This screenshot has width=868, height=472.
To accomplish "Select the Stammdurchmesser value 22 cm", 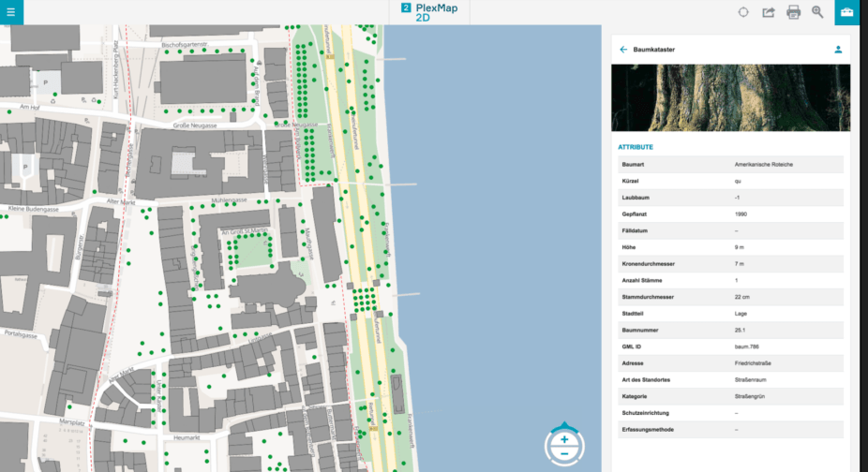I will click(x=741, y=297).
